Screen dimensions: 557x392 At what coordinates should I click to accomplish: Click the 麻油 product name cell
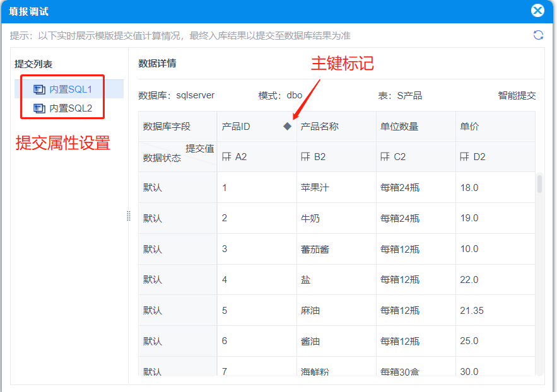(336, 311)
